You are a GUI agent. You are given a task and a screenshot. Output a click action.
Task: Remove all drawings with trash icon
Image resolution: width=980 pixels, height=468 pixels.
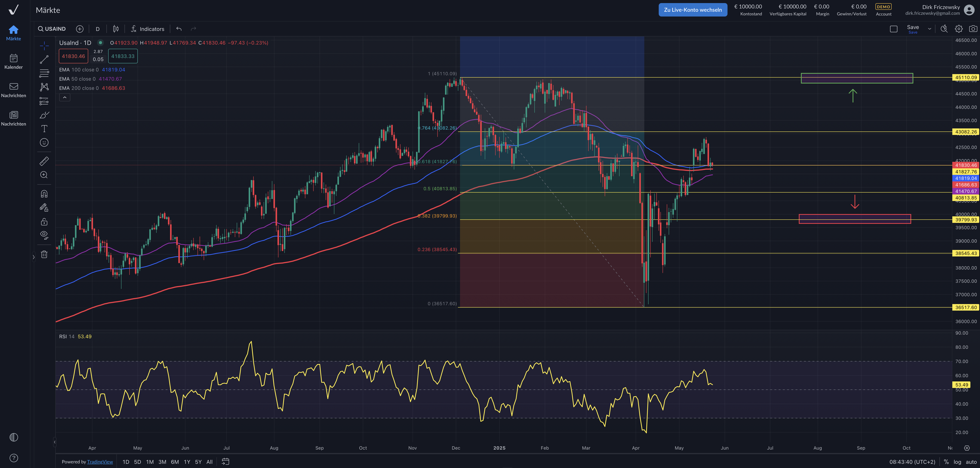pos(44,254)
